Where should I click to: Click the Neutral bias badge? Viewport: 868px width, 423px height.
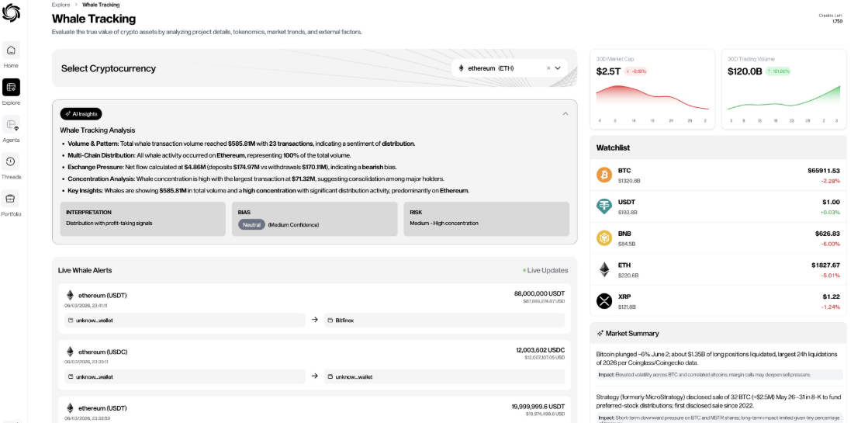pos(251,225)
